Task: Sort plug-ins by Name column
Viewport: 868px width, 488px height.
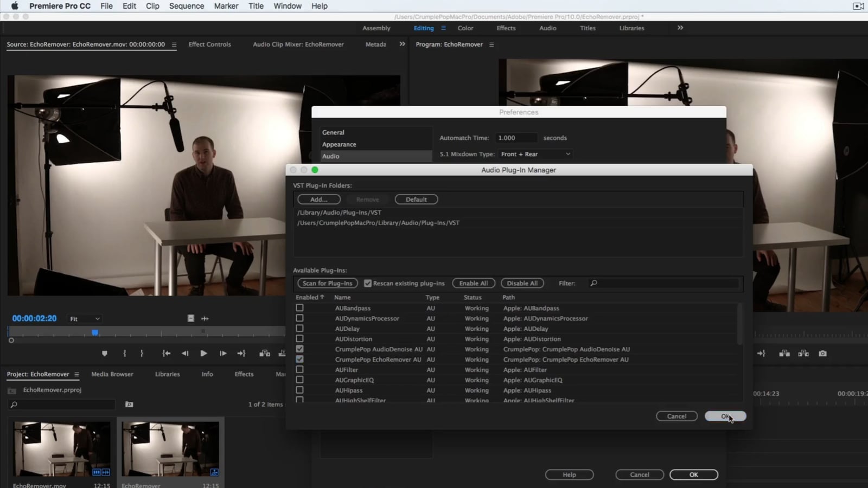Action: coord(342,298)
